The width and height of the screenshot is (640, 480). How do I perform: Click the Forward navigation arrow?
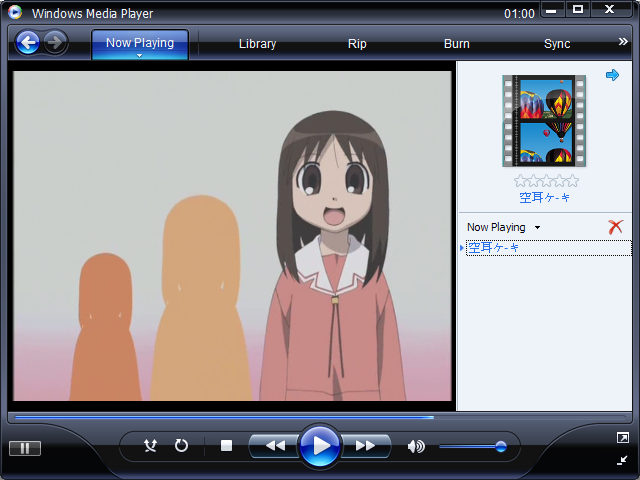click(55, 42)
